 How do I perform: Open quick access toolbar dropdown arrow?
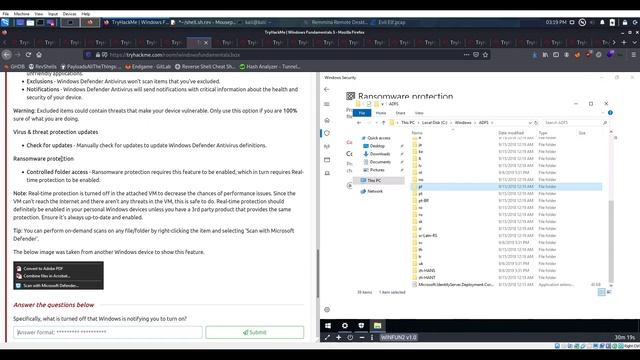pos(382,104)
